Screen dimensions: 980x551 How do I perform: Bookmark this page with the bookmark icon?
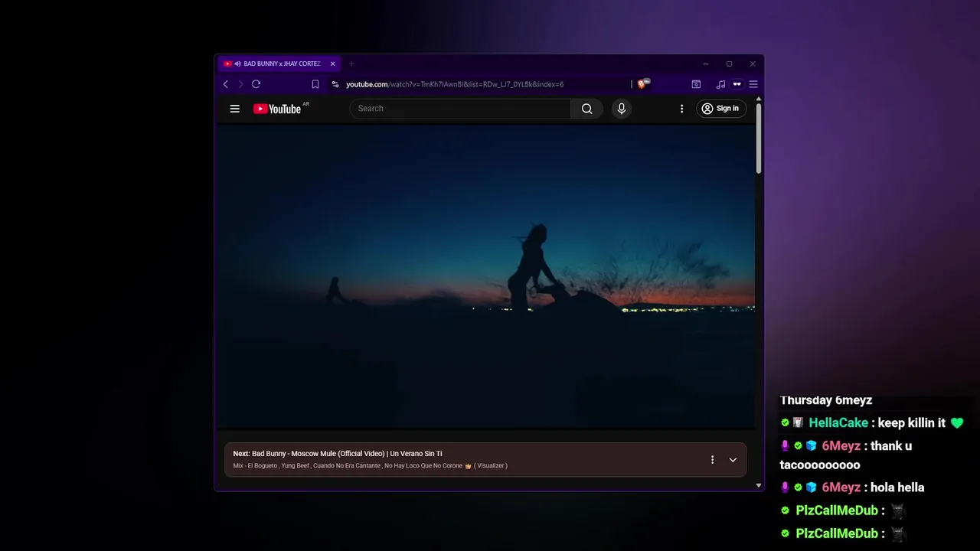tap(315, 84)
